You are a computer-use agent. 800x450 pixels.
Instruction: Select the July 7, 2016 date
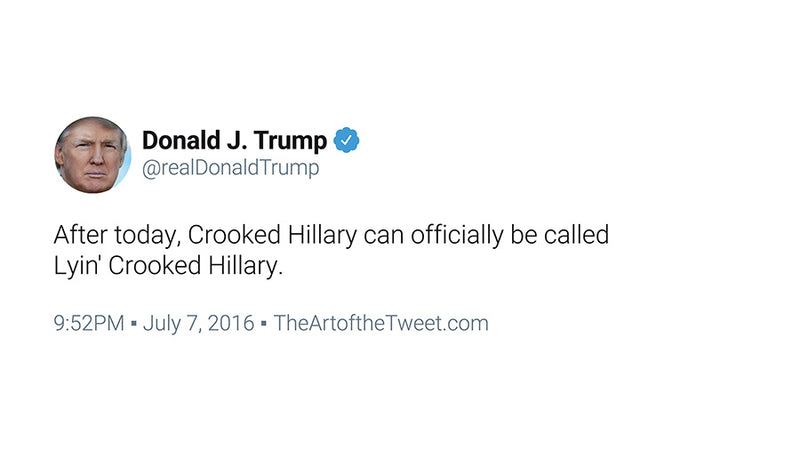[x=198, y=323]
